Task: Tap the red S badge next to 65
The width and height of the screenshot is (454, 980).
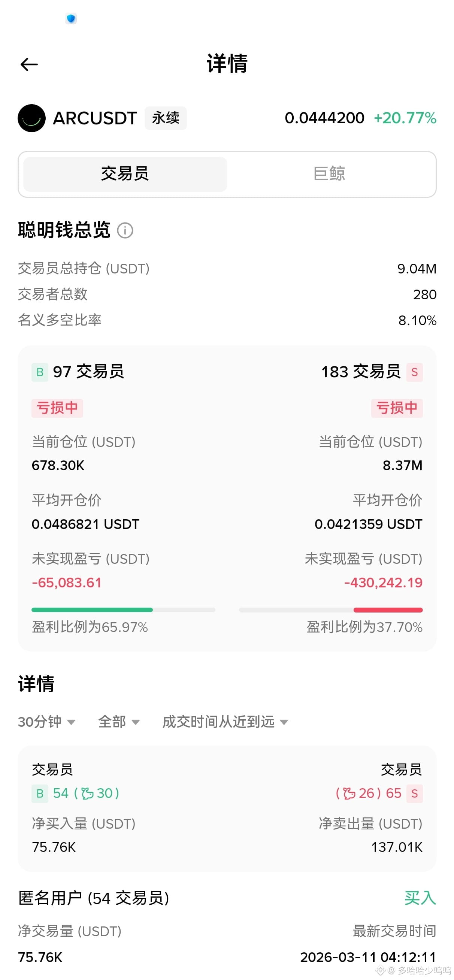Action: (414, 793)
